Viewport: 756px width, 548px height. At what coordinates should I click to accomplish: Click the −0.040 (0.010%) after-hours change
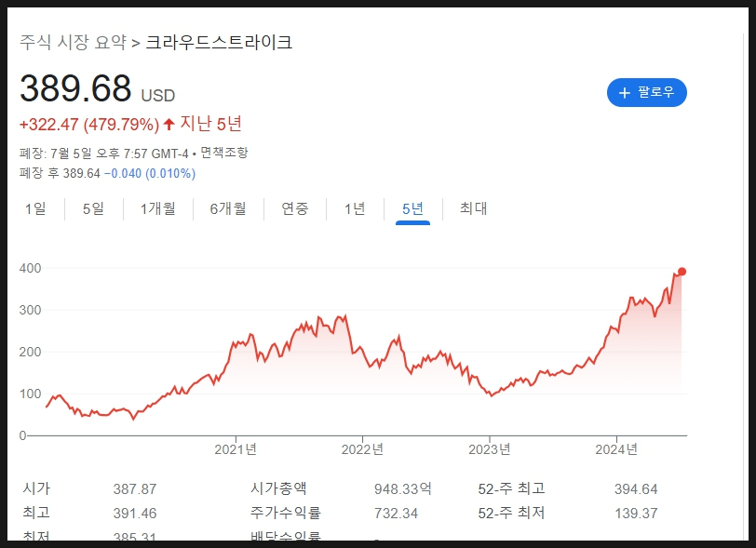click(150, 173)
